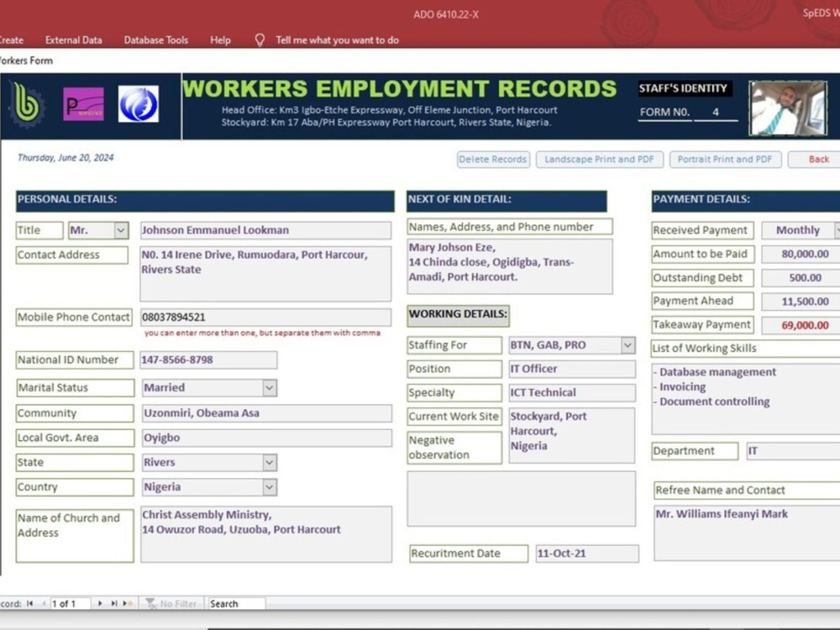Screen dimensions: 840x630
Task: Click Recruitment Date field 11-Oct-21
Action: coord(587,554)
